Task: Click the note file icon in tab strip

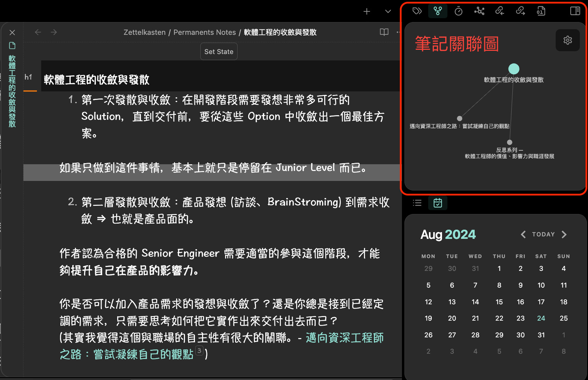Action: click(12, 46)
